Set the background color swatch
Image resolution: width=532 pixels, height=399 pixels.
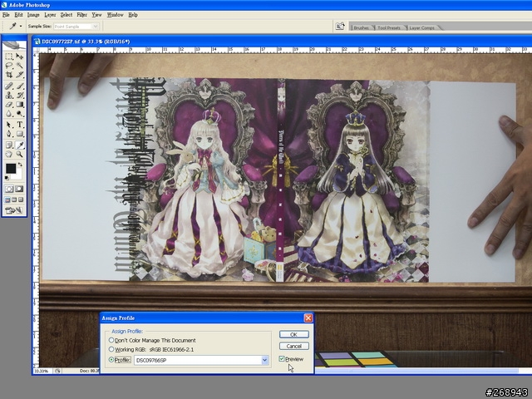(x=18, y=175)
